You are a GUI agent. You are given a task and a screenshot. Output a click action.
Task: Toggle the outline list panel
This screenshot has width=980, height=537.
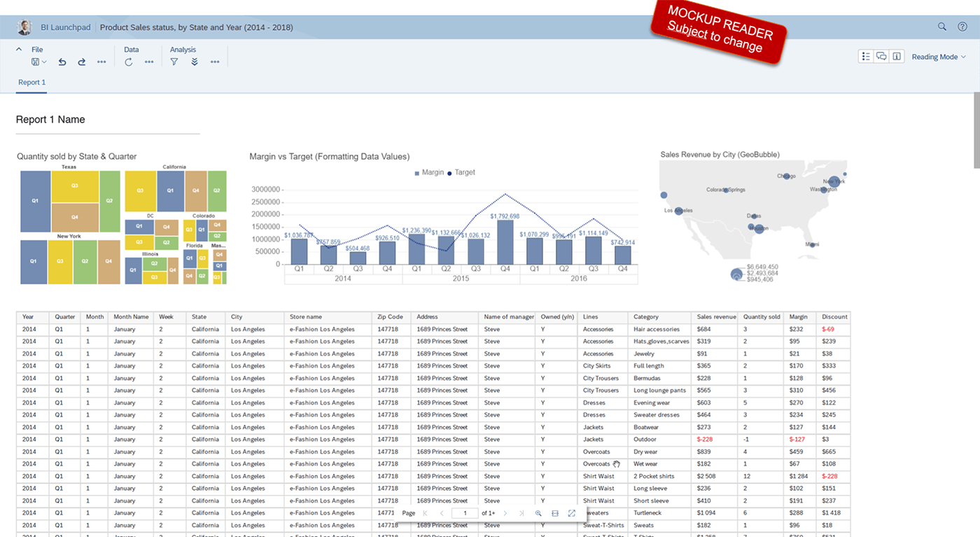pyautogui.click(x=866, y=56)
